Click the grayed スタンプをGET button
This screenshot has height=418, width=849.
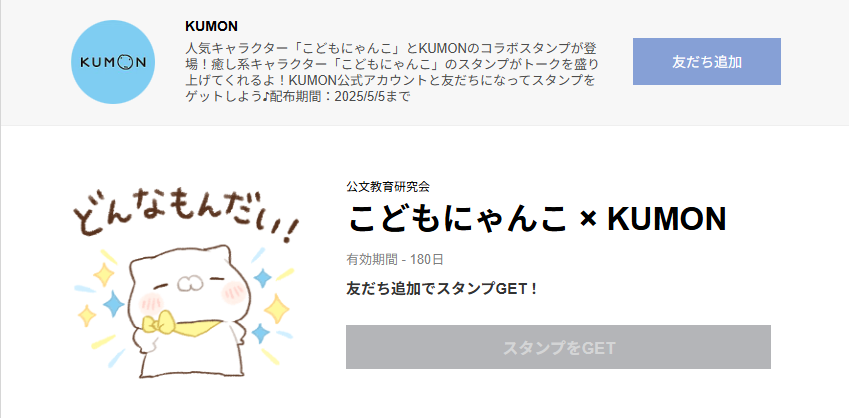tap(558, 347)
